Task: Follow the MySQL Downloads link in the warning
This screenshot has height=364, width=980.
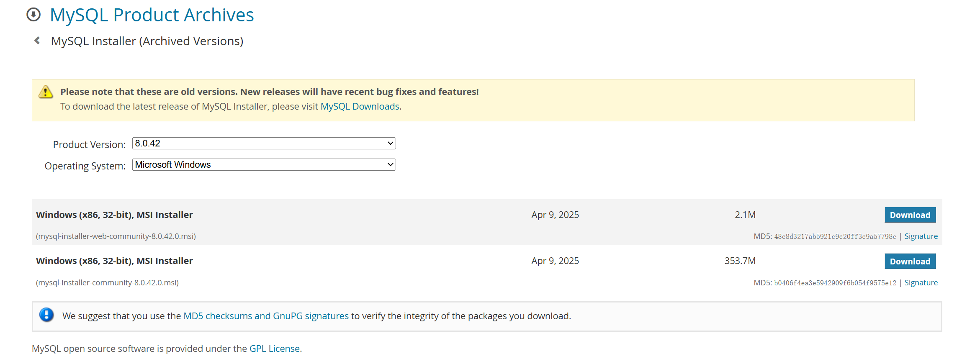Action: [x=360, y=107]
